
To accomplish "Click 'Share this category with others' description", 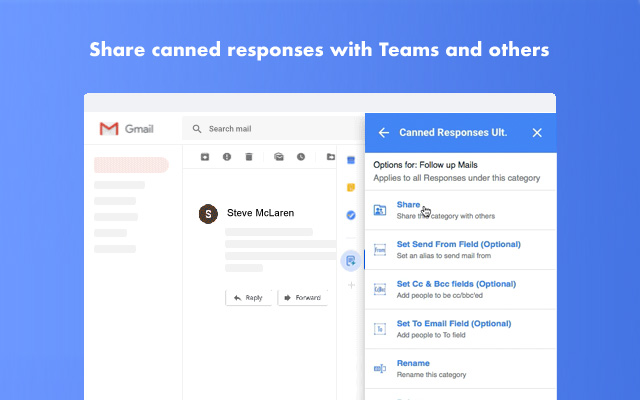I will pos(446,216).
